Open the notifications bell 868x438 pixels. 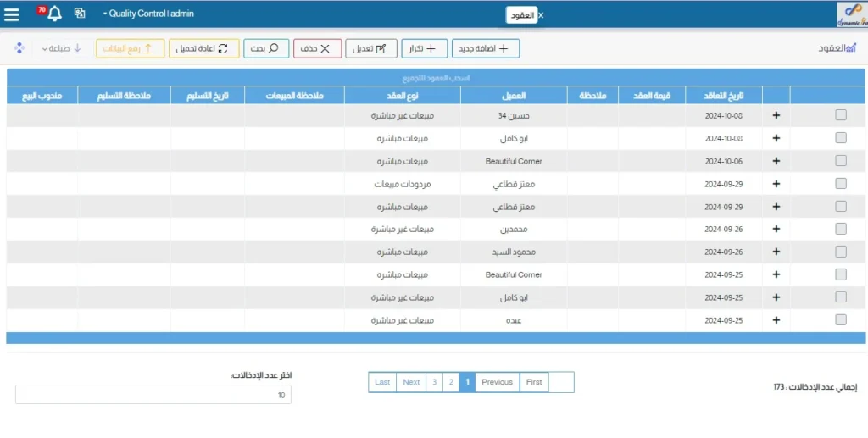pos(54,14)
